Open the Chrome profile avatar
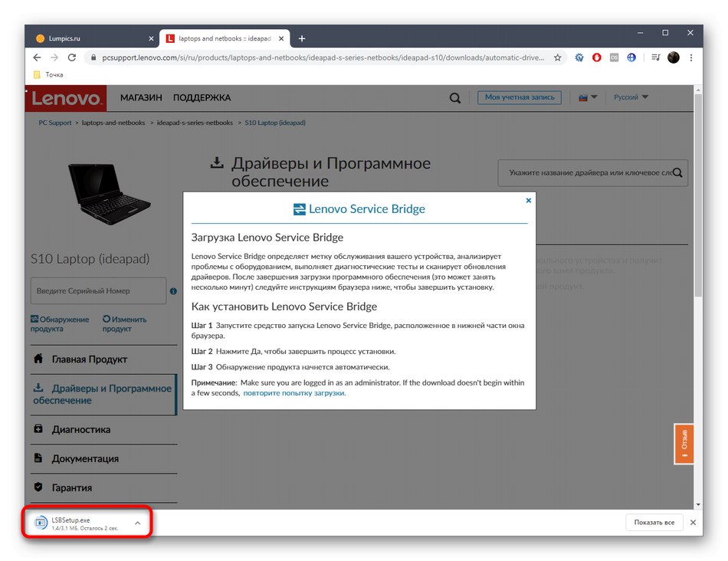This screenshot has width=728, height=561. pyautogui.click(x=674, y=57)
